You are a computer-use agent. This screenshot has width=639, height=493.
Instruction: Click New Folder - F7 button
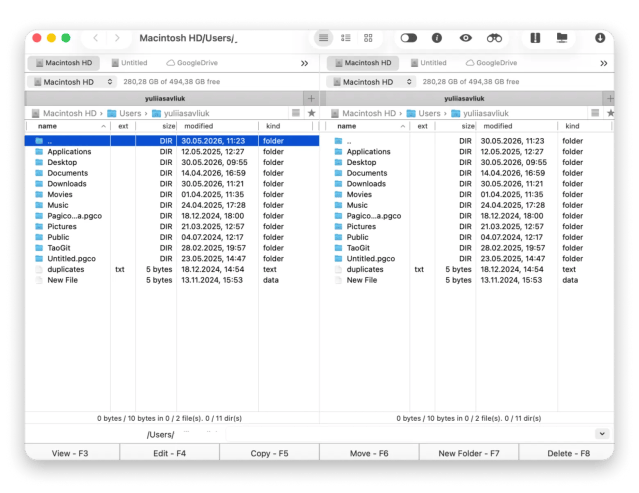[469, 453]
